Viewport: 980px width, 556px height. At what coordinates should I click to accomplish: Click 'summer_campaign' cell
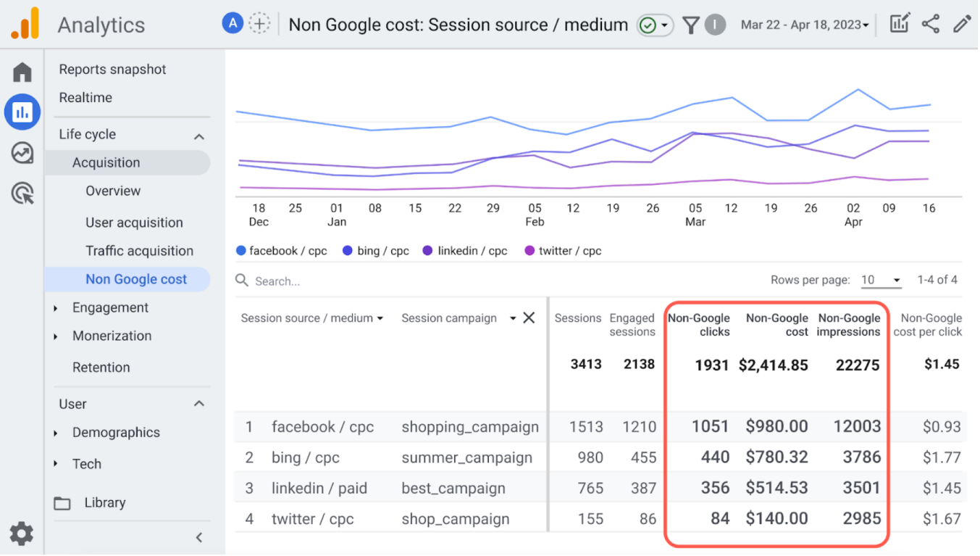(x=466, y=457)
